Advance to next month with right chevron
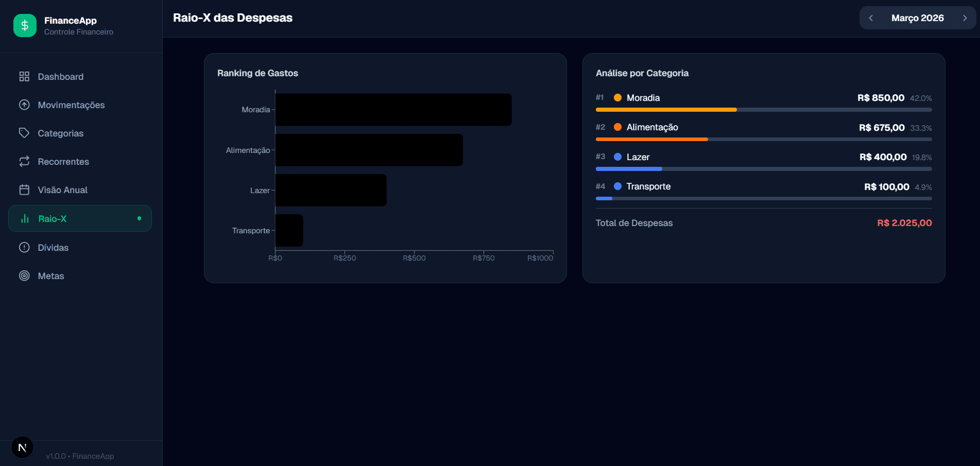This screenshot has width=980, height=466. click(x=965, y=18)
